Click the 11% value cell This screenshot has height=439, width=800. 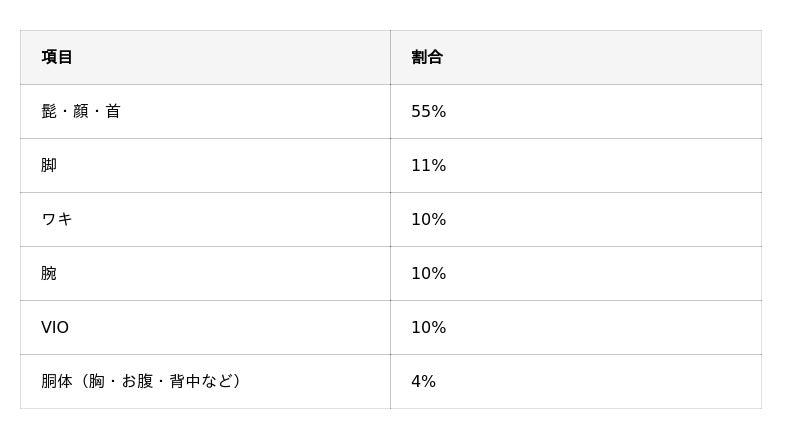pyautogui.click(x=428, y=166)
